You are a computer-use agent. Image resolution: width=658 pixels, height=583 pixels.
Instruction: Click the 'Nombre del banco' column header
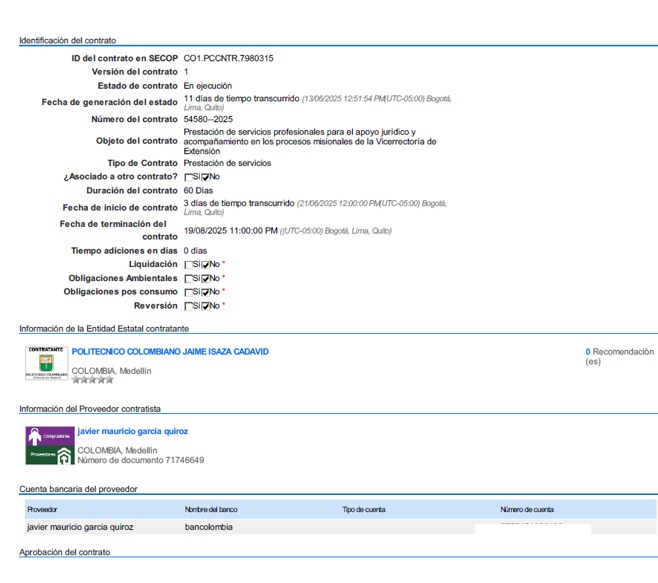pyautogui.click(x=209, y=510)
